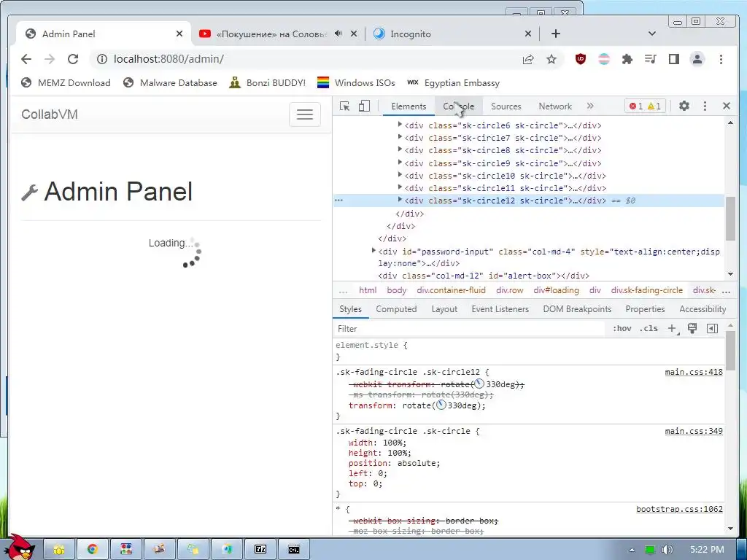Toggle the :hov element state button

coord(622,329)
